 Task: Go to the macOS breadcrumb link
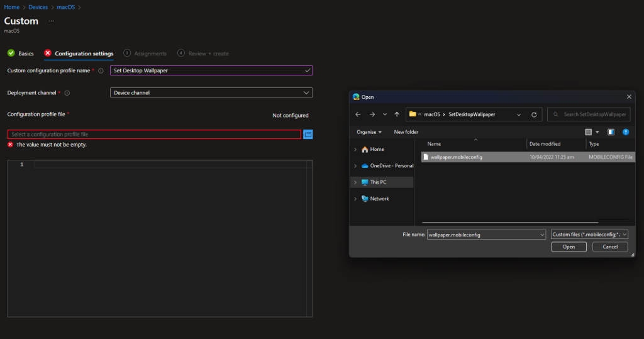[x=65, y=7]
